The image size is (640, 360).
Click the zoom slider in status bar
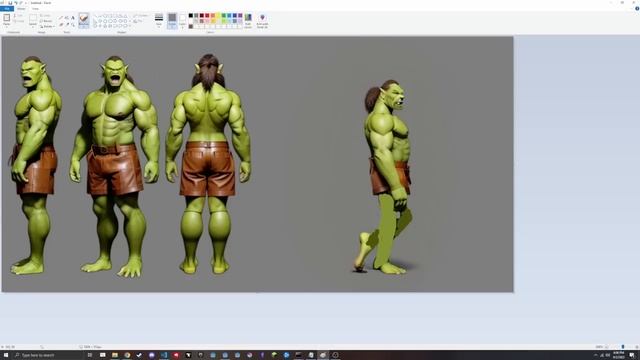(623, 347)
